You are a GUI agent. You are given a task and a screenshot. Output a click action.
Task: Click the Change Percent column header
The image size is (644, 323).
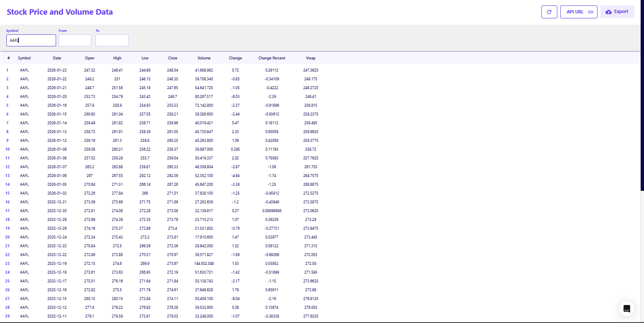272,58
